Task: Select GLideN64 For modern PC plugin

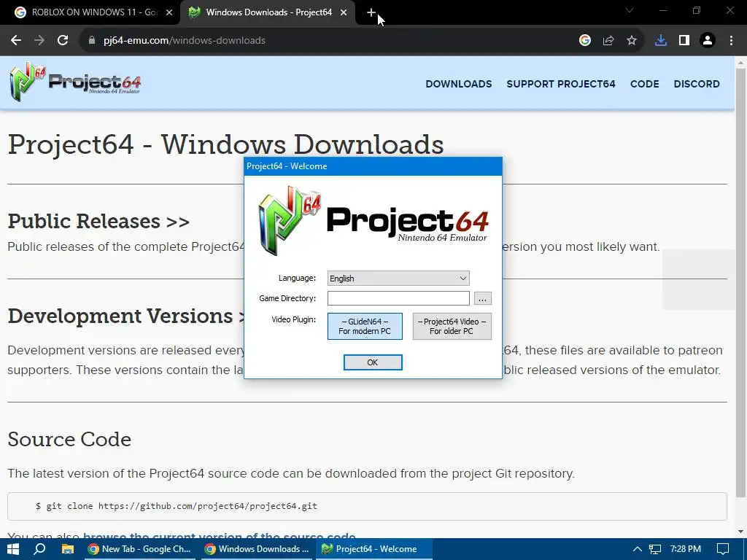Action: click(x=365, y=326)
